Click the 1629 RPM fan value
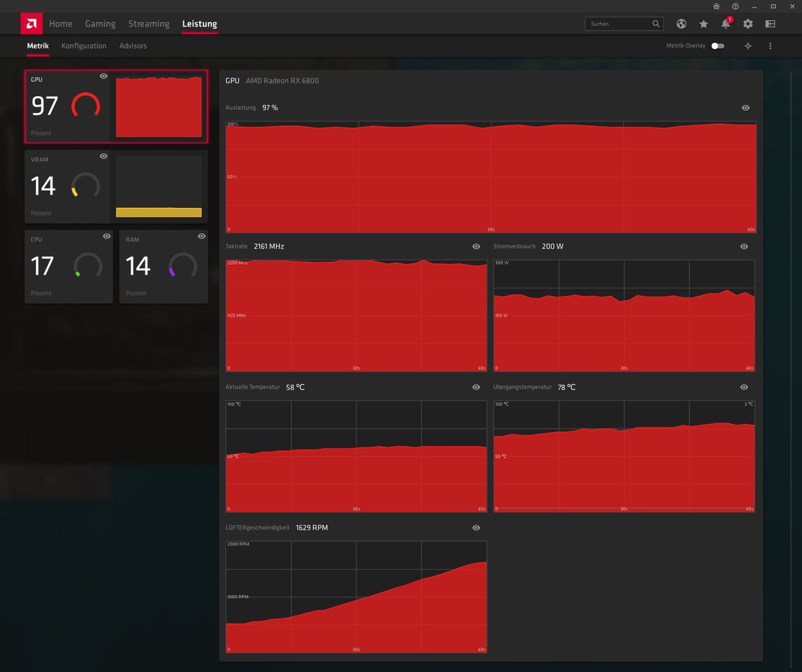This screenshot has height=672, width=802. coord(311,528)
